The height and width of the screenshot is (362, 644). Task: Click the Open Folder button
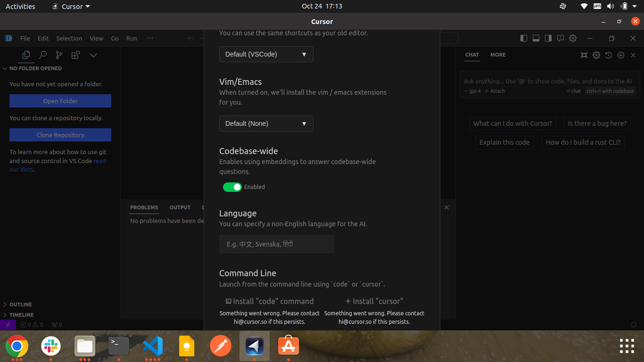[x=60, y=101]
